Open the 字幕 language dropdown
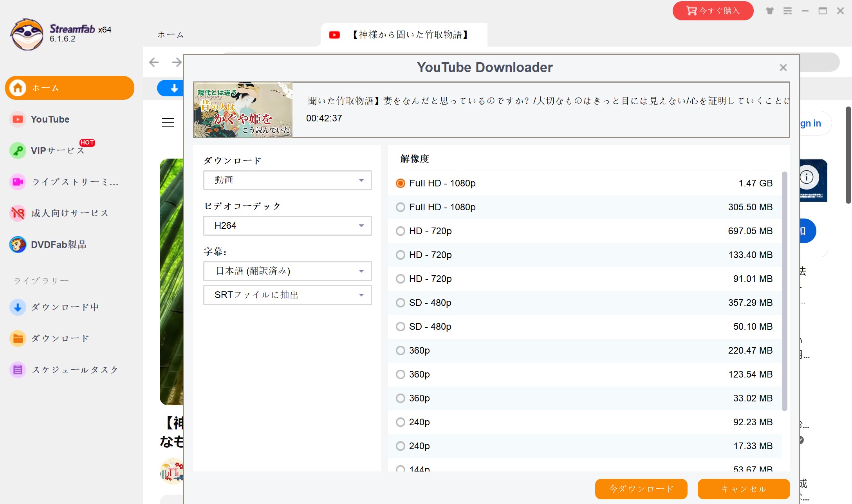The image size is (852, 504). click(x=287, y=271)
